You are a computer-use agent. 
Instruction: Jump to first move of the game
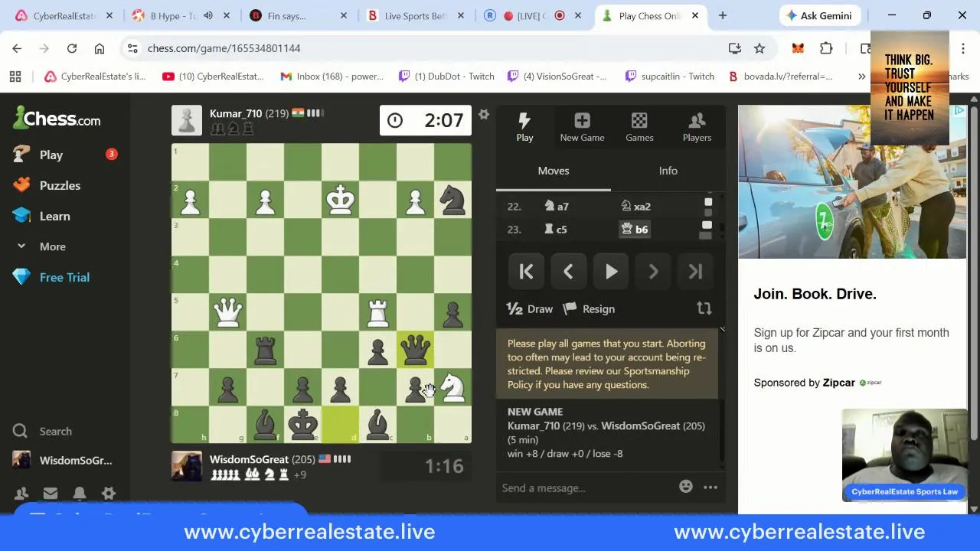coord(527,271)
